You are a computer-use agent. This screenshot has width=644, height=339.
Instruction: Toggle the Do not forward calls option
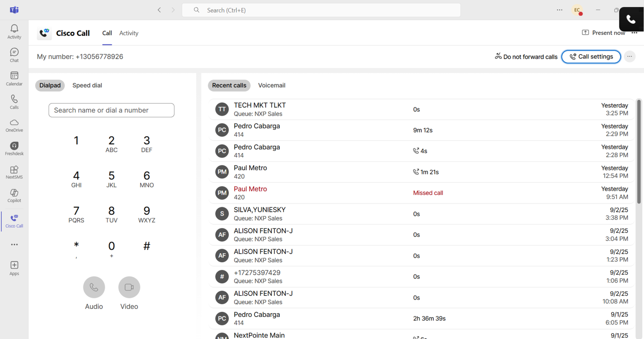[526, 57]
